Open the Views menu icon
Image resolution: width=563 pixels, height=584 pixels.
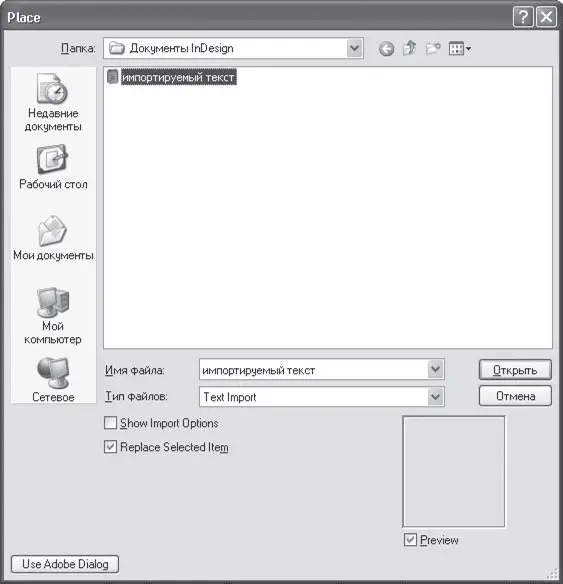pyautogui.click(x=460, y=48)
